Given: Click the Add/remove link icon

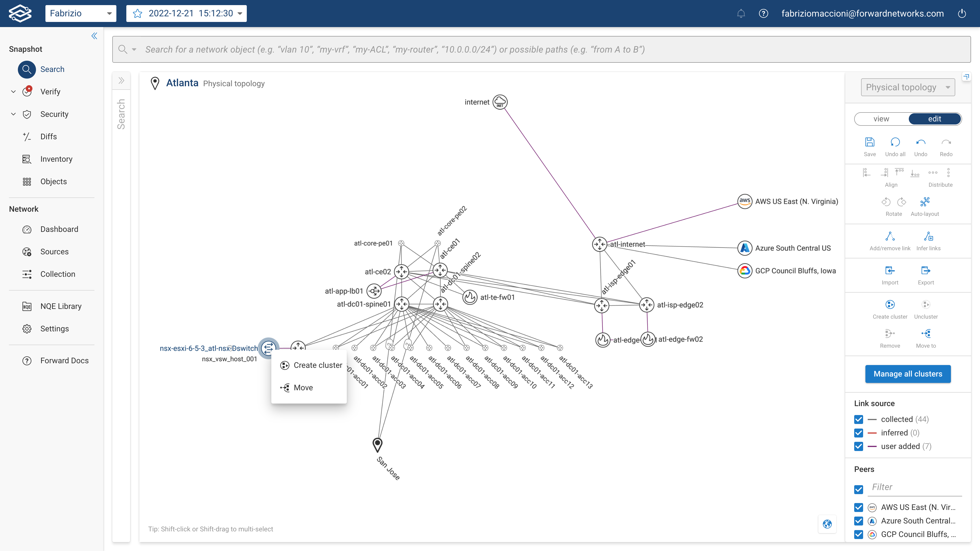Looking at the screenshot, I should coord(890,236).
